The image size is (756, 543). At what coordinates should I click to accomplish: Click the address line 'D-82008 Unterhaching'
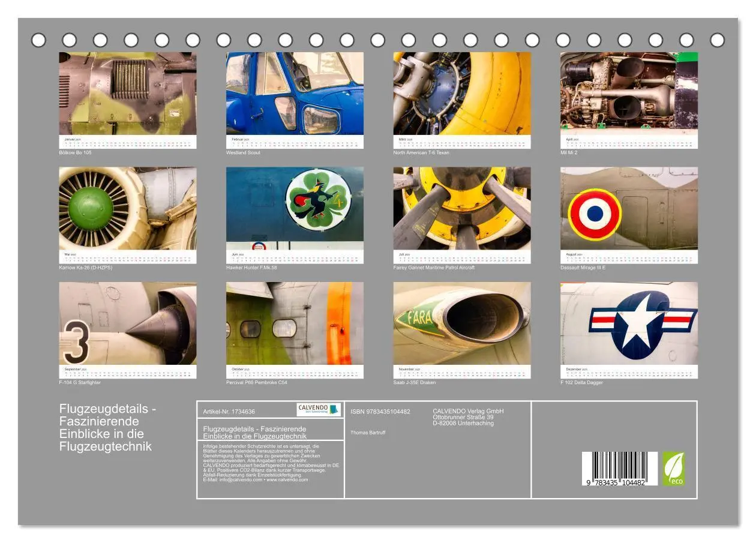(x=463, y=423)
